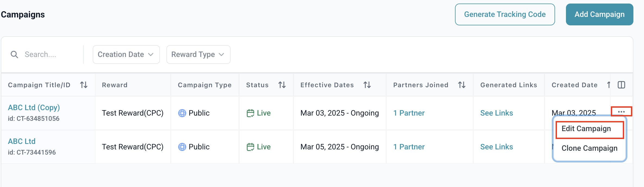Sort the Effective Dates column
The image size is (644, 187).
click(367, 85)
